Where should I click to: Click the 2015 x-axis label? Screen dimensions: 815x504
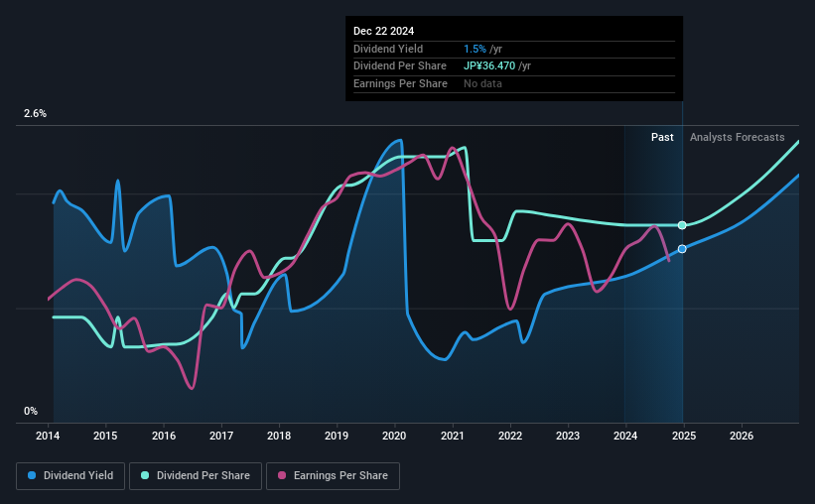point(105,436)
